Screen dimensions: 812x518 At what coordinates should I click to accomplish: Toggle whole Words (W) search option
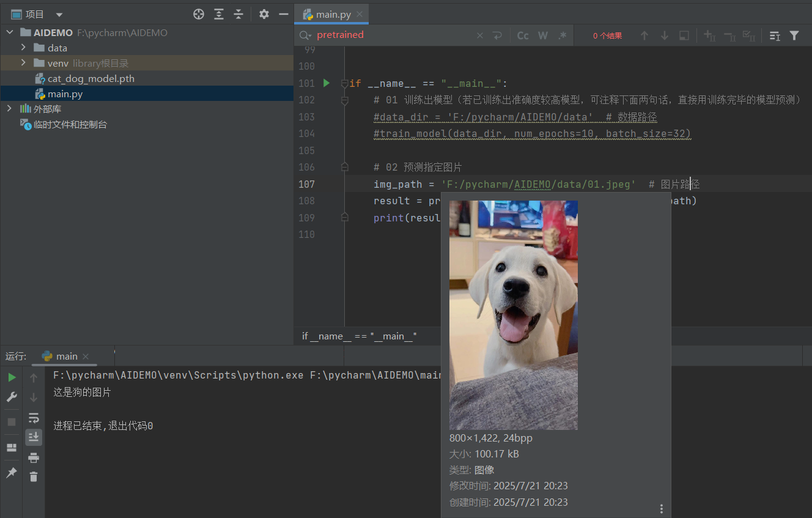click(x=543, y=35)
